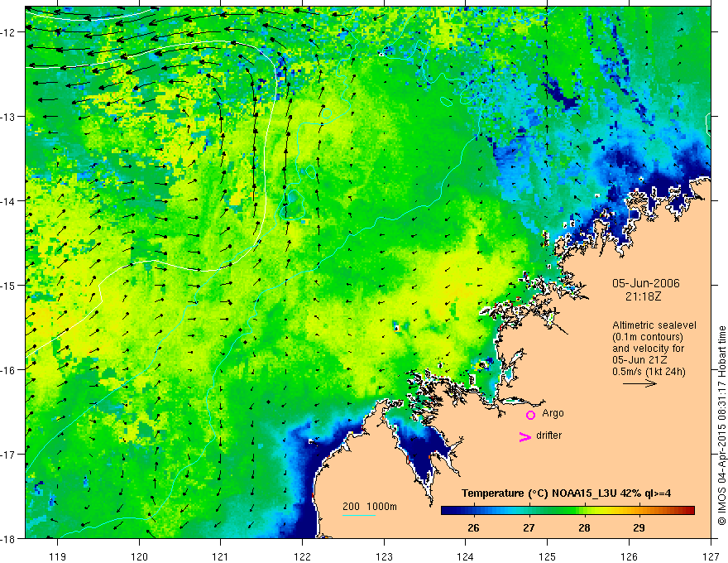Click the drifter legend text
The width and height of the screenshot is (728, 563).
pyautogui.click(x=548, y=435)
